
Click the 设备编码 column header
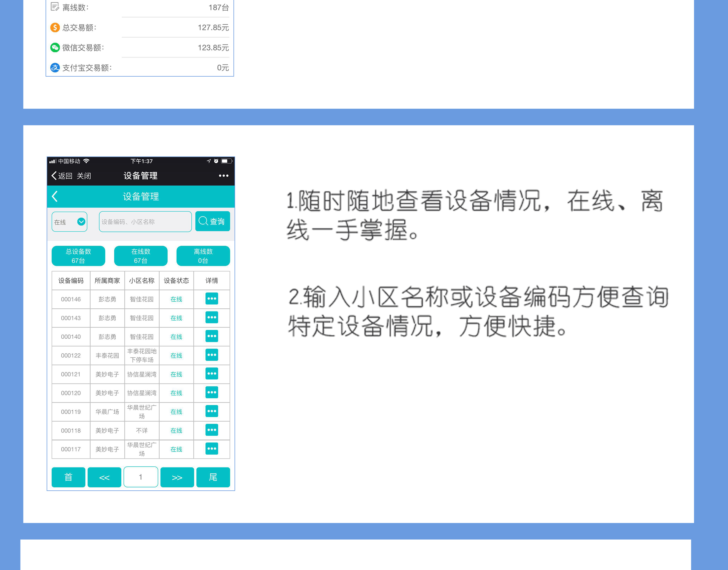(71, 280)
